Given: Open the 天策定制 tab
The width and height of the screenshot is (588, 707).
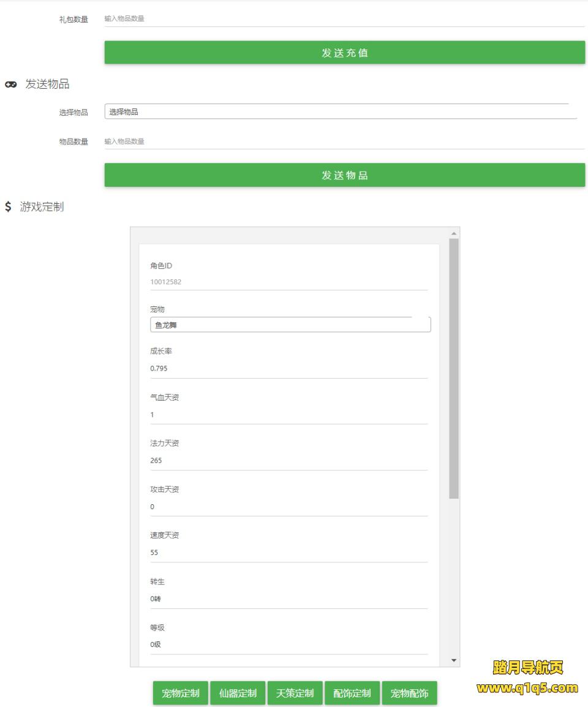Looking at the screenshot, I should [x=295, y=694].
